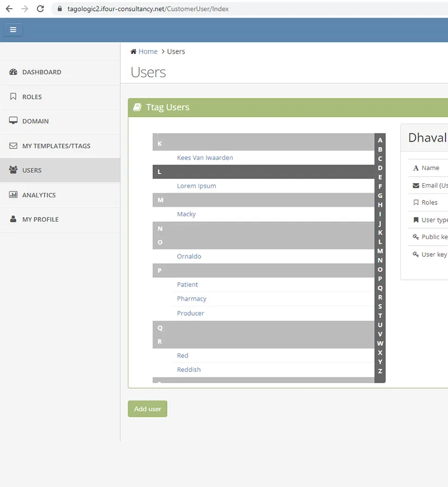The height and width of the screenshot is (487, 448).
Task: Open the Roles menu item
Action: click(x=32, y=97)
